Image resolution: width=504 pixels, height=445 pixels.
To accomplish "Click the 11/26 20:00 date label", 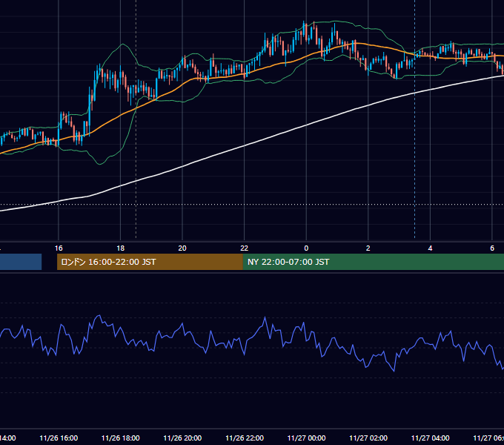I will tap(182, 438).
